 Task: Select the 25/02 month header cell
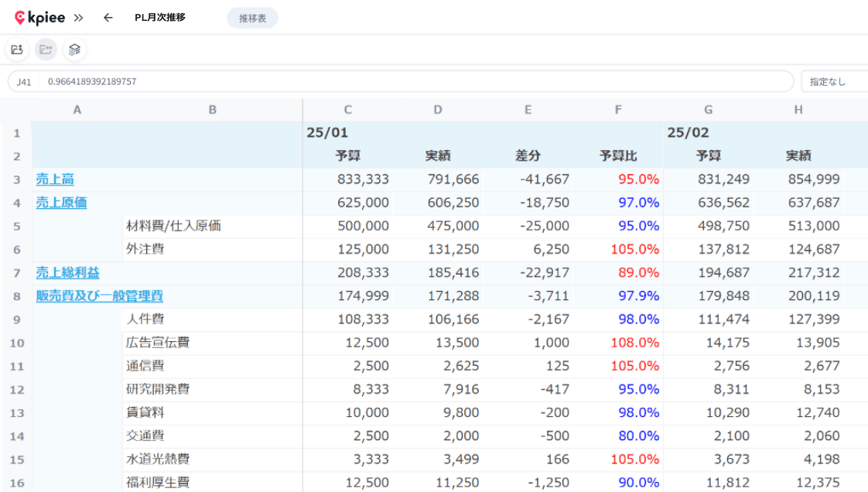(688, 133)
